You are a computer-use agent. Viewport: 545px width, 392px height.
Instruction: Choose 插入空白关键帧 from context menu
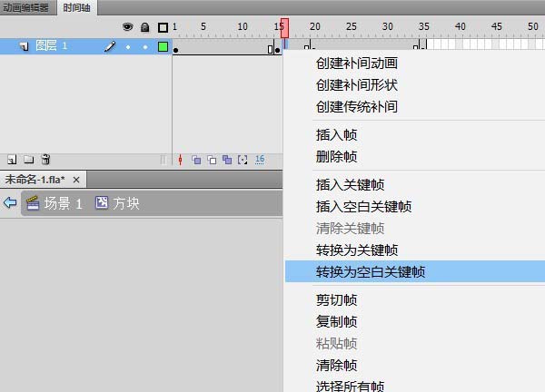click(363, 207)
